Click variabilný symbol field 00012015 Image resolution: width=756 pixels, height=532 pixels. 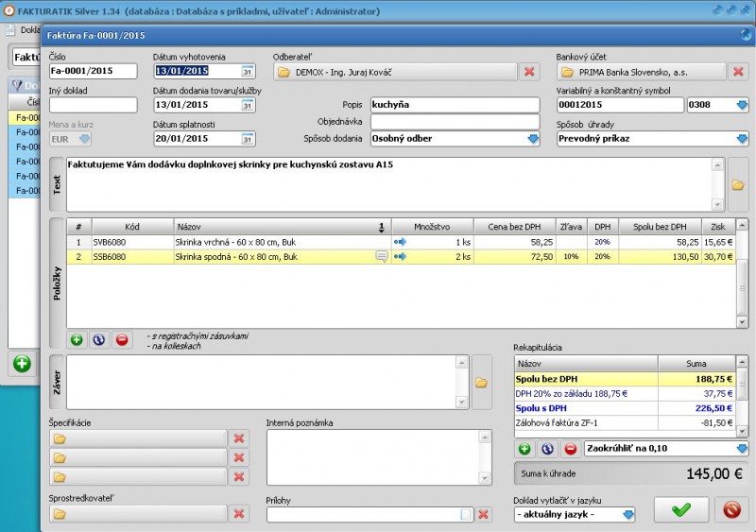click(620, 105)
